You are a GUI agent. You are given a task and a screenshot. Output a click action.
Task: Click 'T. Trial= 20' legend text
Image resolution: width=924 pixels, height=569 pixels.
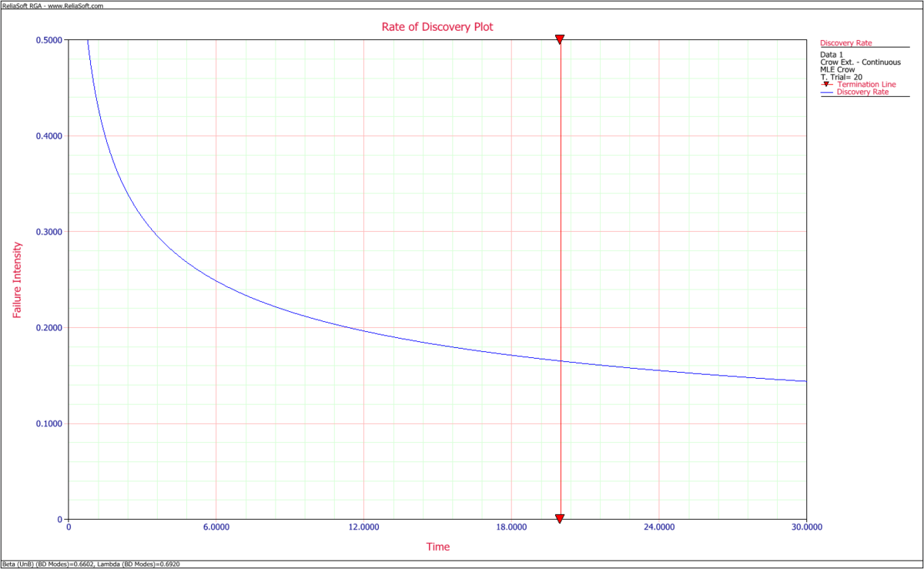(842, 77)
